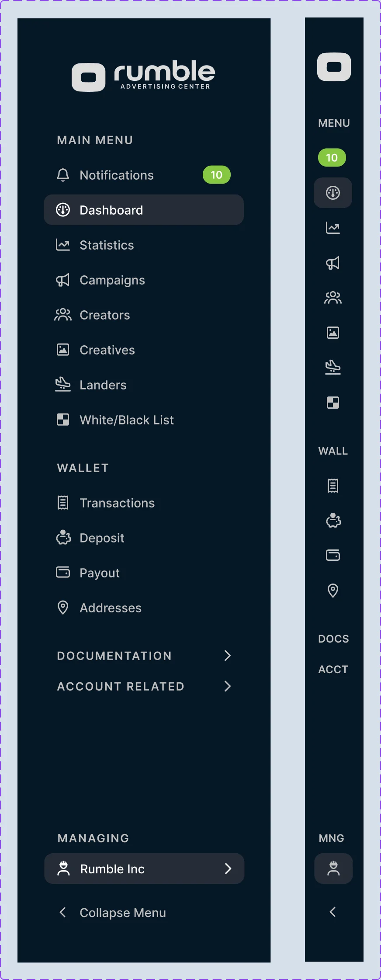Click the green 10 badge next to Notifications
Image resolution: width=381 pixels, height=980 pixels.
pyautogui.click(x=216, y=175)
